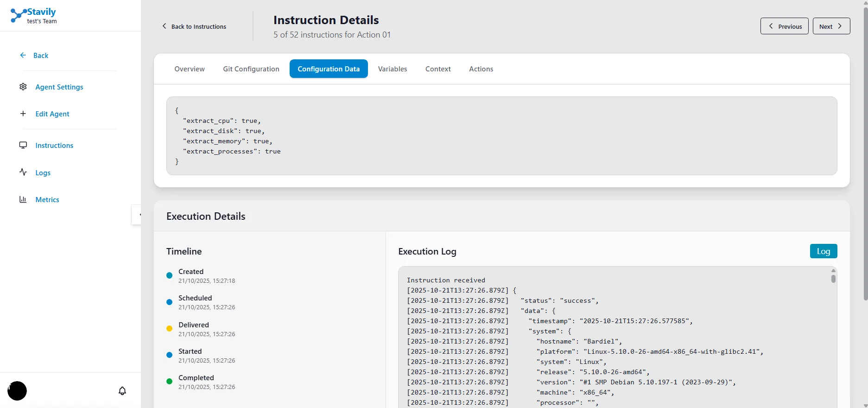Go to the Next instruction
Viewport: 868px width, 408px height.
(831, 26)
